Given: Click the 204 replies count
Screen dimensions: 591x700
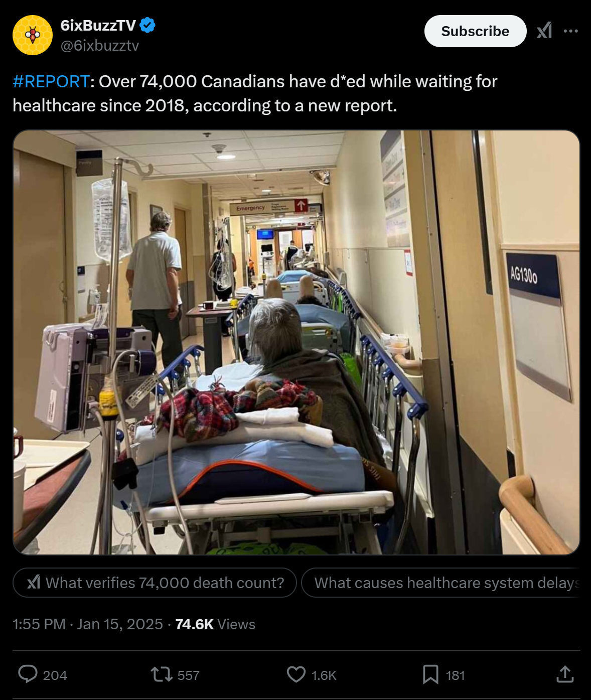Looking at the screenshot, I should pyautogui.click(x=55, y=675).
